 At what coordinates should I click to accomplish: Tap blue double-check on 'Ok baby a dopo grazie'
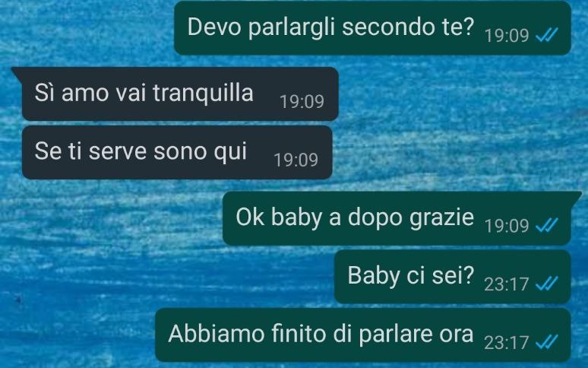pyautogui.click(x=547, y=225)
